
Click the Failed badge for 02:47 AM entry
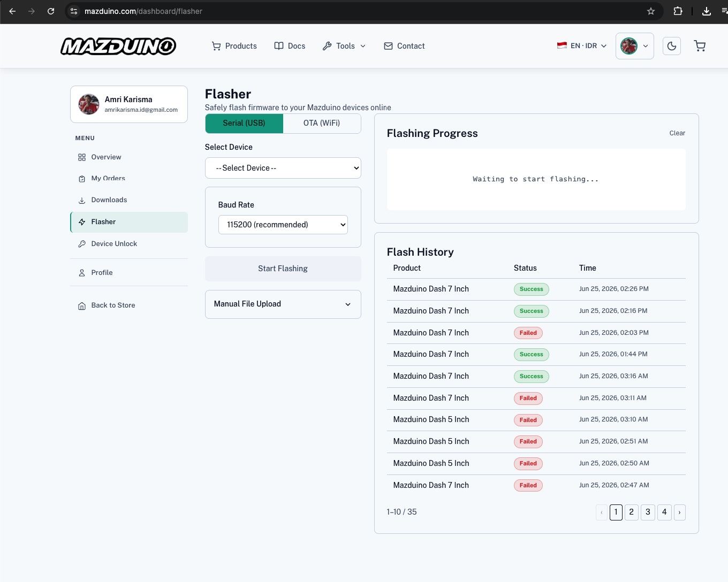click(528, 486)
